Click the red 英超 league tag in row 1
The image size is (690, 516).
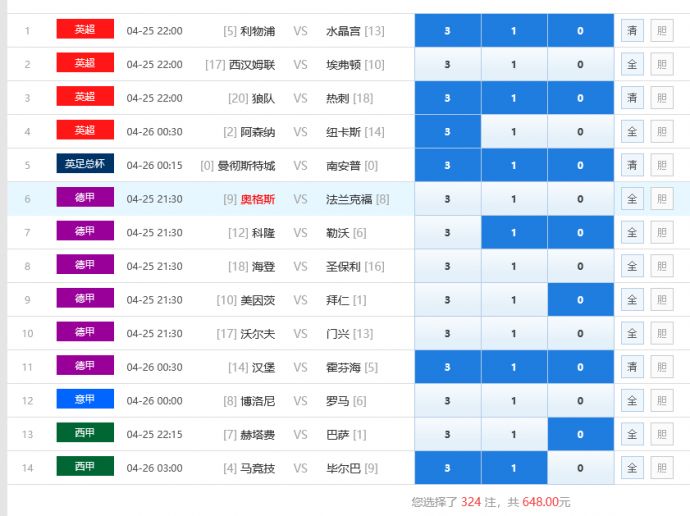tap(85, 30)
